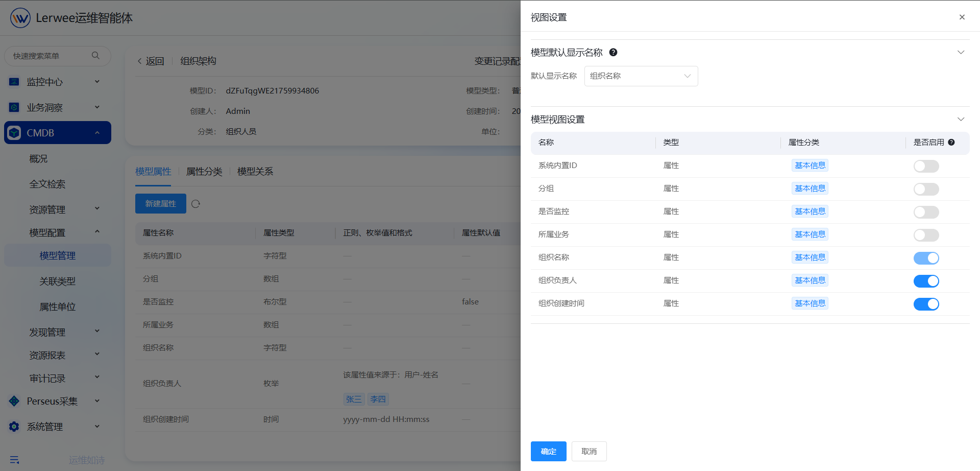Viewport: 980px width, 471px height.
Task: Click help icon next to 模型默认显示名称
Action: 614,52
